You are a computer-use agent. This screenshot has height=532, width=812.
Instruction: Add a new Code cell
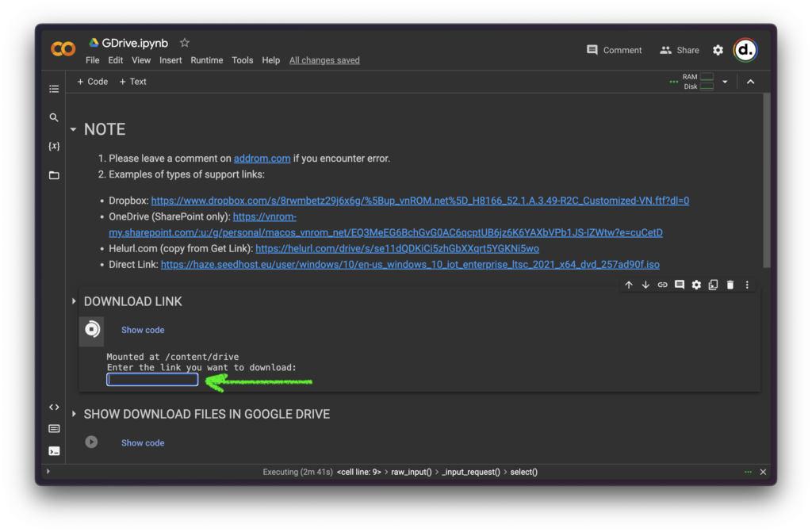point(92,82)
